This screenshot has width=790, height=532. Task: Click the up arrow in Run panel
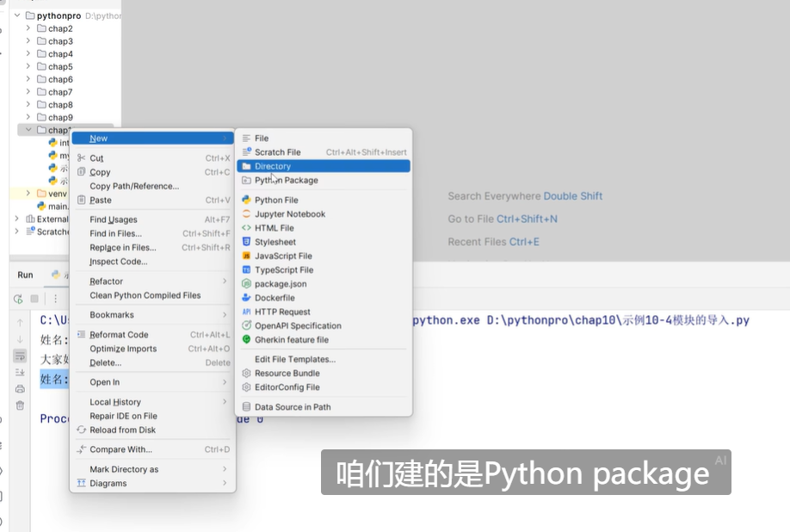tap(20, 323)
